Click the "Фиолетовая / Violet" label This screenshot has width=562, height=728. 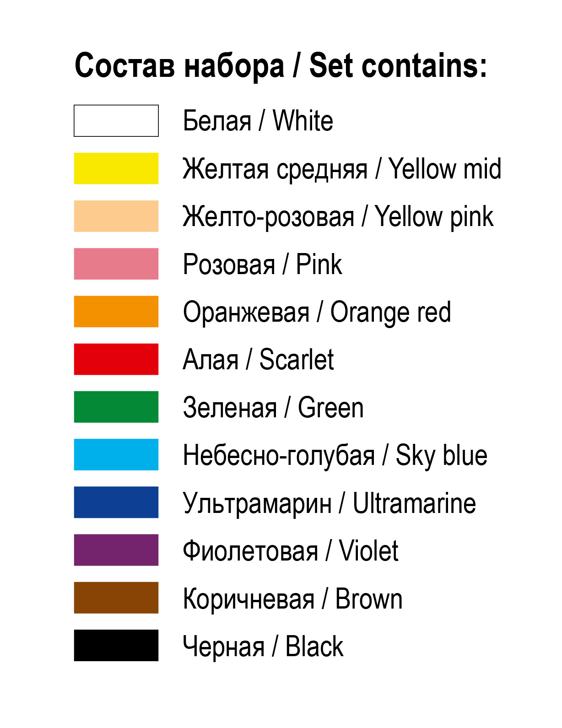(291, 551)
